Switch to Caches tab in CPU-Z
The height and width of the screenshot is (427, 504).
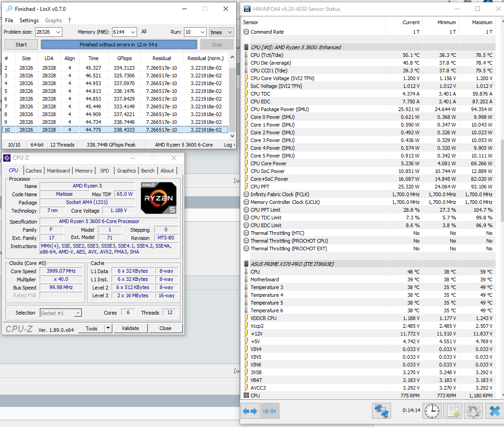tap(33, 171)
